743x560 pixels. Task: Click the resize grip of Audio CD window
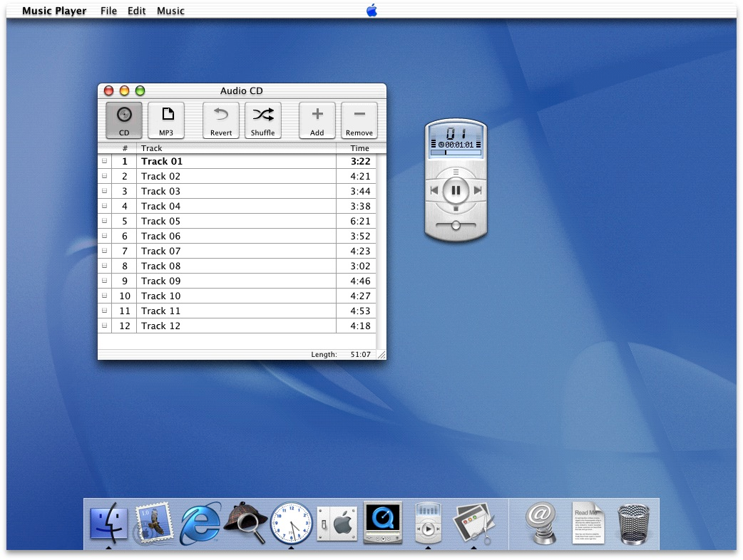pos(381,355)
